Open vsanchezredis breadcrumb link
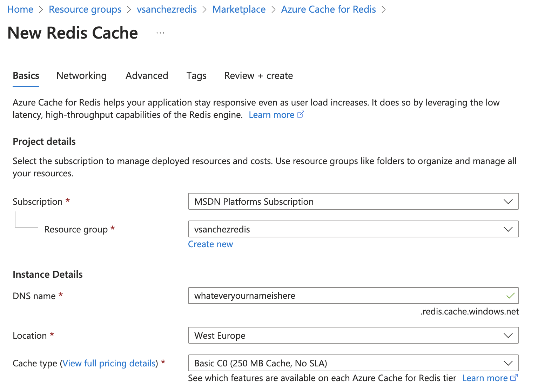 pyautogui.click(x=167, y=9)
